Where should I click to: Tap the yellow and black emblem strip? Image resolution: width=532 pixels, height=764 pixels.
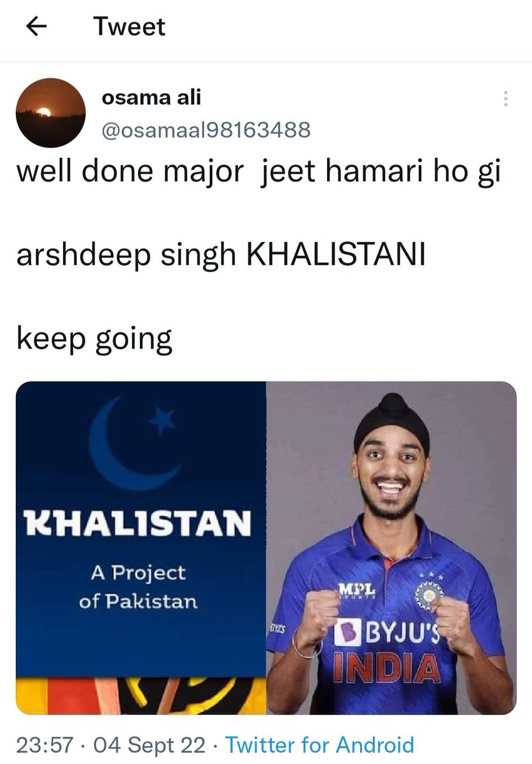pos(141,694)
